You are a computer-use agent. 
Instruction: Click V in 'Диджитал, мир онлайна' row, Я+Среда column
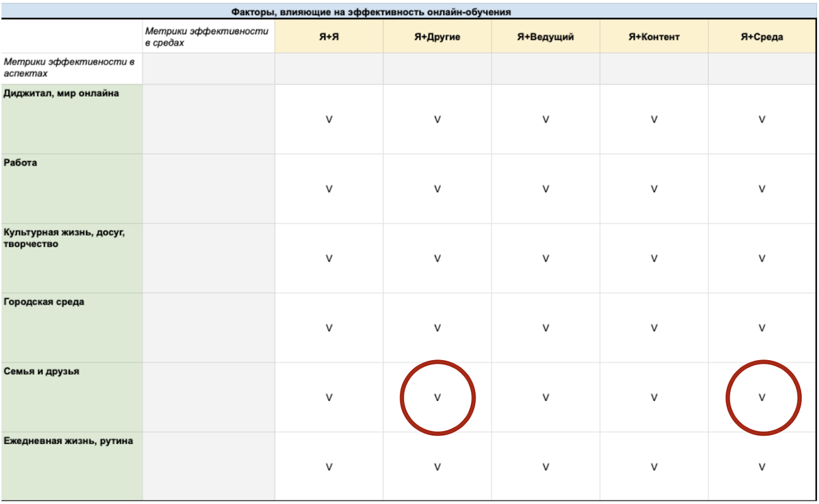[x=762, y=119]
